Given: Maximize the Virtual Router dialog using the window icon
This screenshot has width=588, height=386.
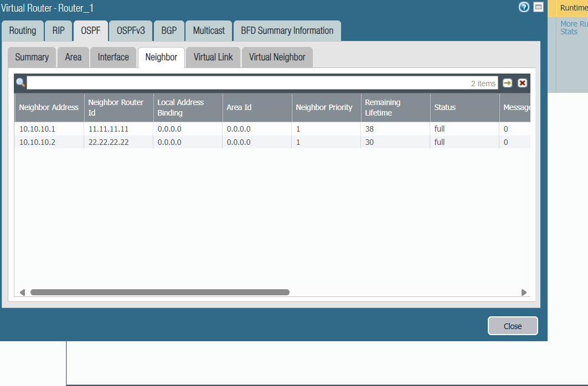Looking at the screenshot, I should tap(538, 8).
